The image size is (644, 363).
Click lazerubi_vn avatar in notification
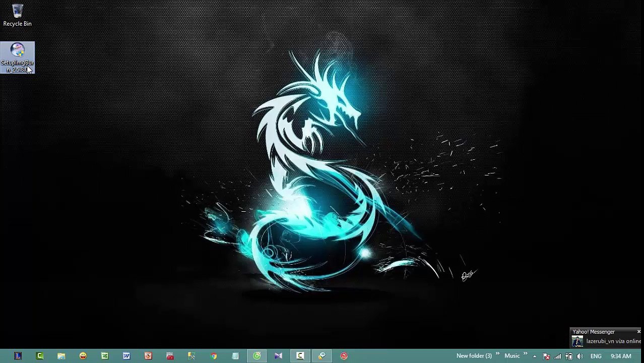(x=577, y=341)
